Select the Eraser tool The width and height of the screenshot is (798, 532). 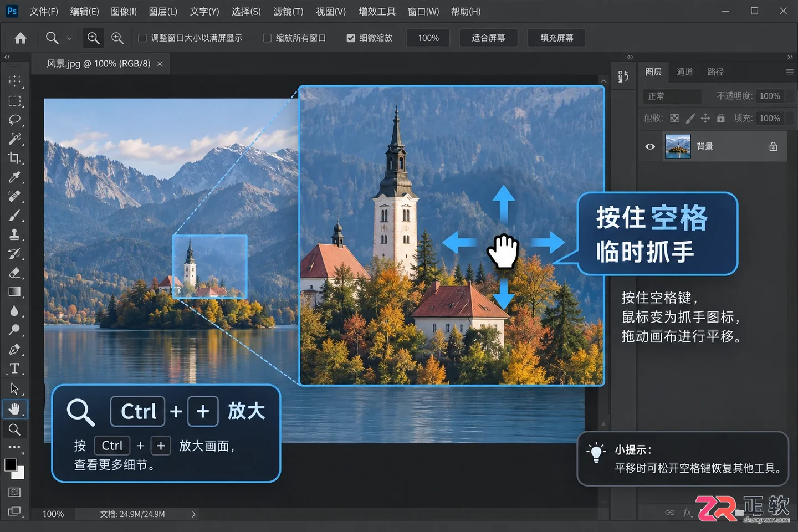click(14, 273)
